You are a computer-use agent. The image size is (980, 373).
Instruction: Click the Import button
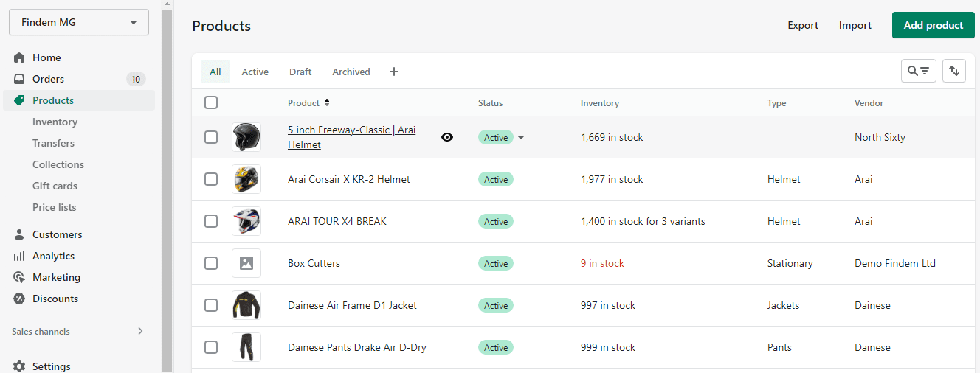click(x=855, y=25)
